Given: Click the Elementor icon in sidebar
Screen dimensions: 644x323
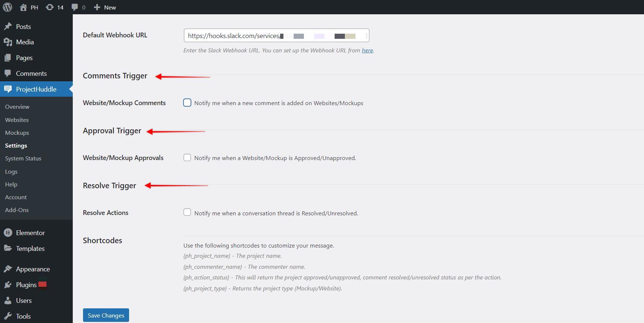Looking at the screenshot, I should tap(8, 233).
